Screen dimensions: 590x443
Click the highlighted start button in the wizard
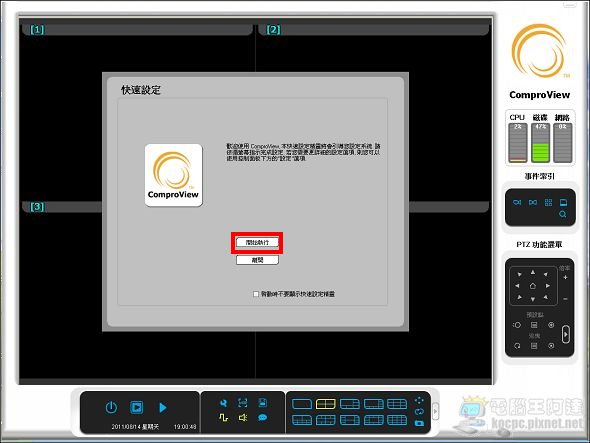click(257, 242)
